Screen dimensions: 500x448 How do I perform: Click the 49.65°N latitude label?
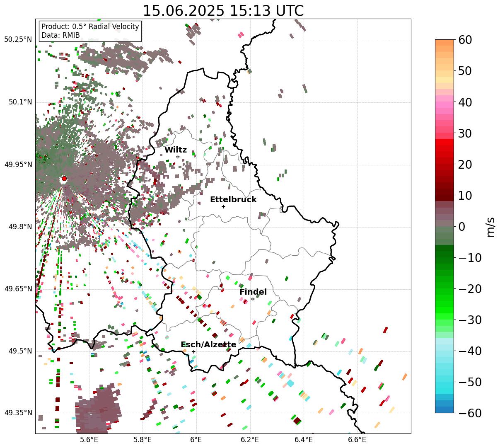18,289
